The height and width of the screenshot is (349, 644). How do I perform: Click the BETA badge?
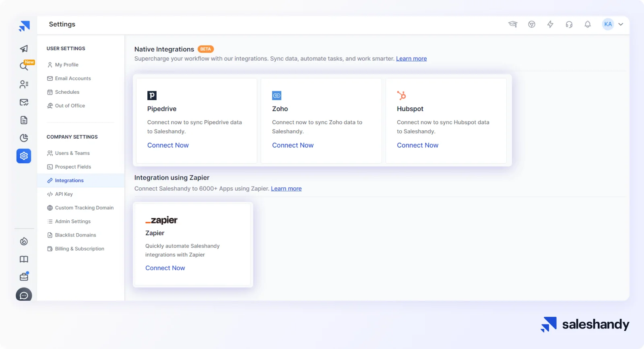206,49
